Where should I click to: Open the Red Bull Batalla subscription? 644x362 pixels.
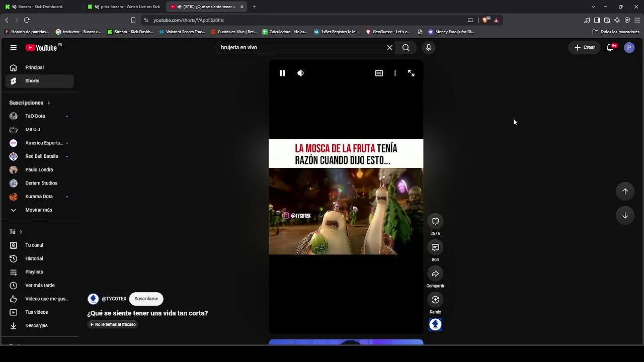(40, 156)
